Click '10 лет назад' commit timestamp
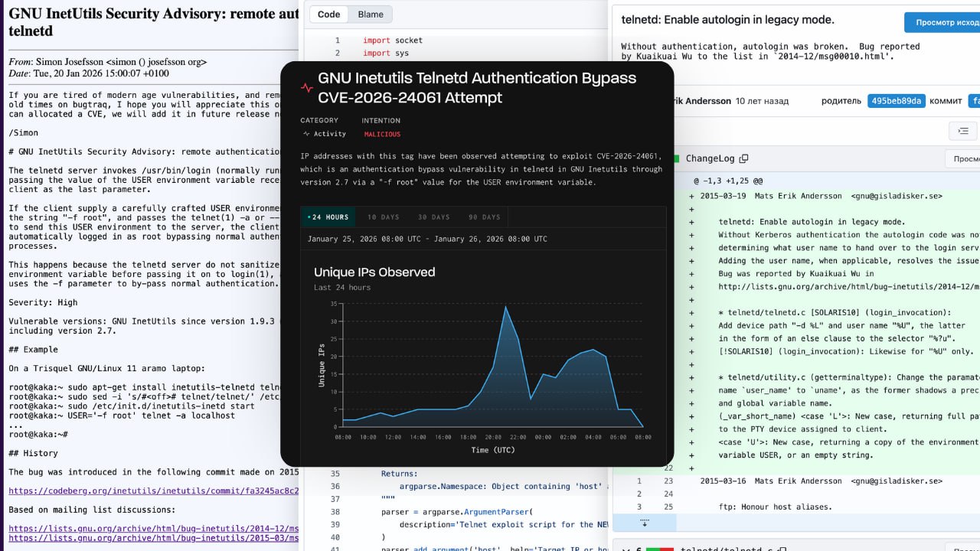The width and height of the screenshot is (980, 551). (762, 101)
